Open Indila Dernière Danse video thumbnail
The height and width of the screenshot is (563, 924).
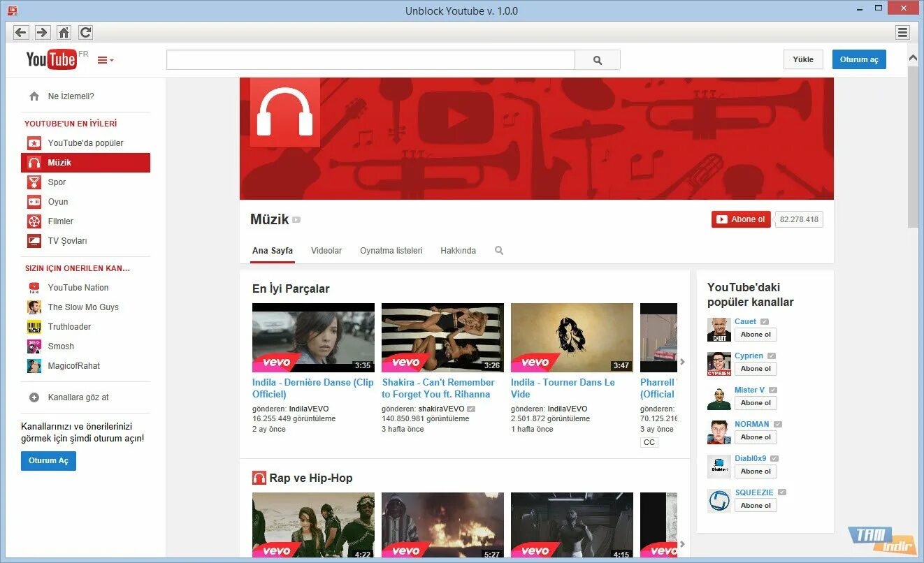(313, 337)
